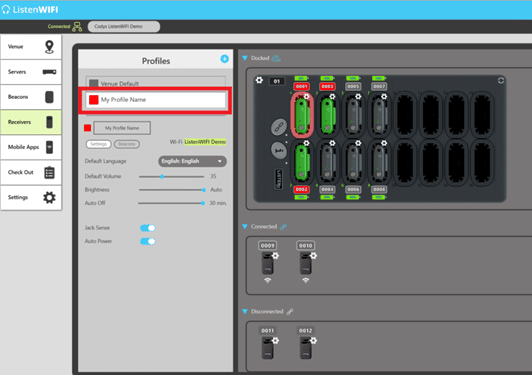
Task: Collapse the Disconnected section
Action: pyautogui.click(x=245, y=311)
